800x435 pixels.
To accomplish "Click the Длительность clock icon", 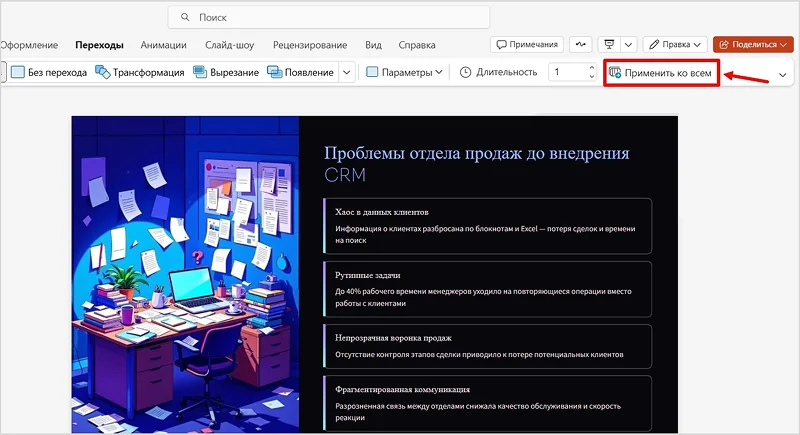I will click(465, 72).
